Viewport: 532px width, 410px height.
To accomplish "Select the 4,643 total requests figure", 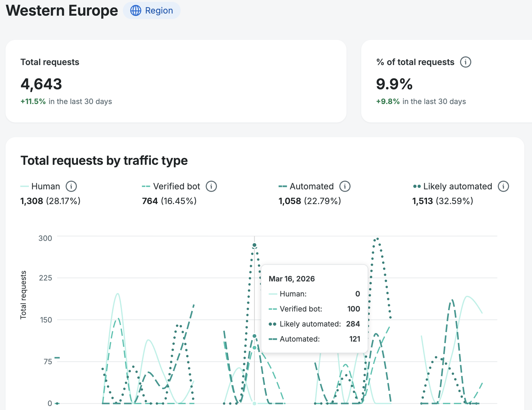I will [41, 84].
